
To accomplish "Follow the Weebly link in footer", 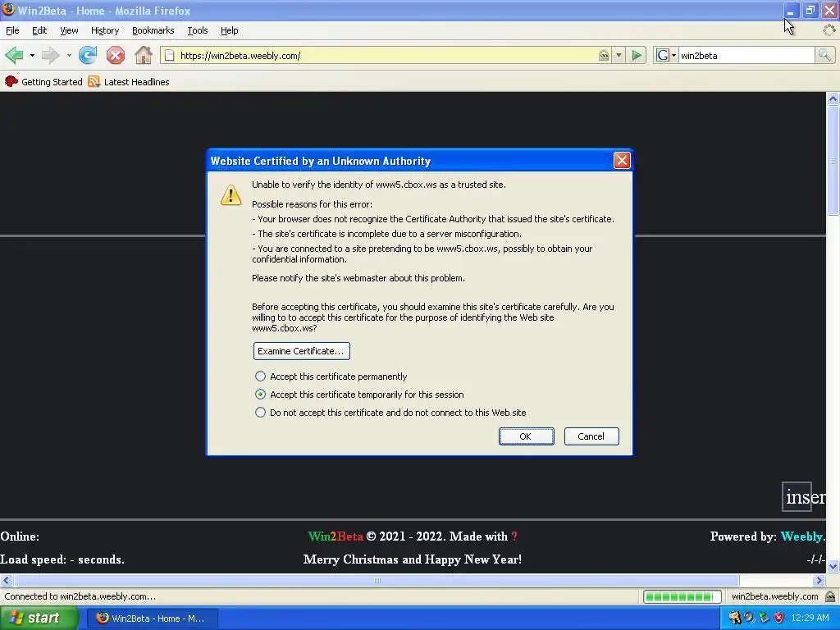I will [801, 536].
